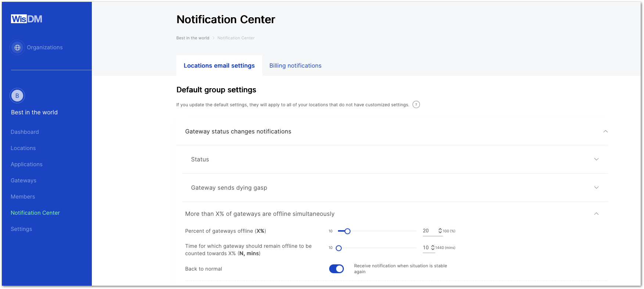Toggle Back to normal switch
This screenshot has width=644, height=289.
[x=337, y=269]
